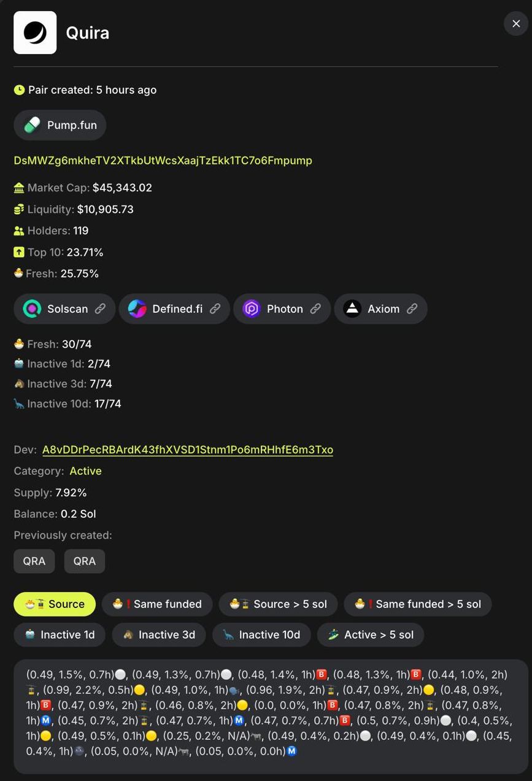Click the Axiom logo icon

pos(352,309)
